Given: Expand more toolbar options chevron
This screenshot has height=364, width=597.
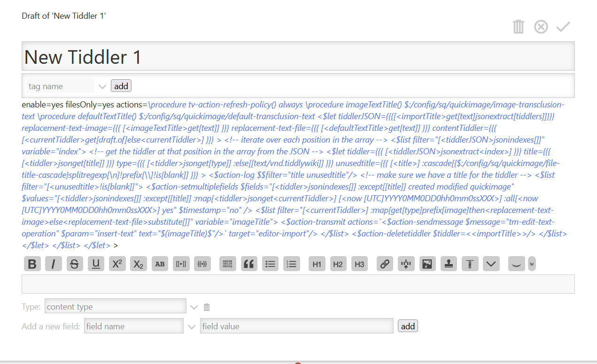Looking at the screenshot, I should click(532, 264).
